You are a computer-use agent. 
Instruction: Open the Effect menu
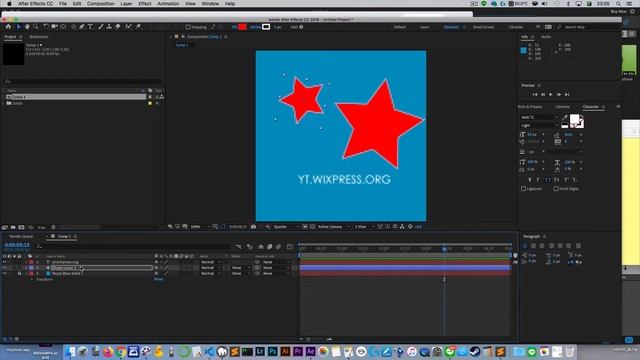[x=145, y=4]
